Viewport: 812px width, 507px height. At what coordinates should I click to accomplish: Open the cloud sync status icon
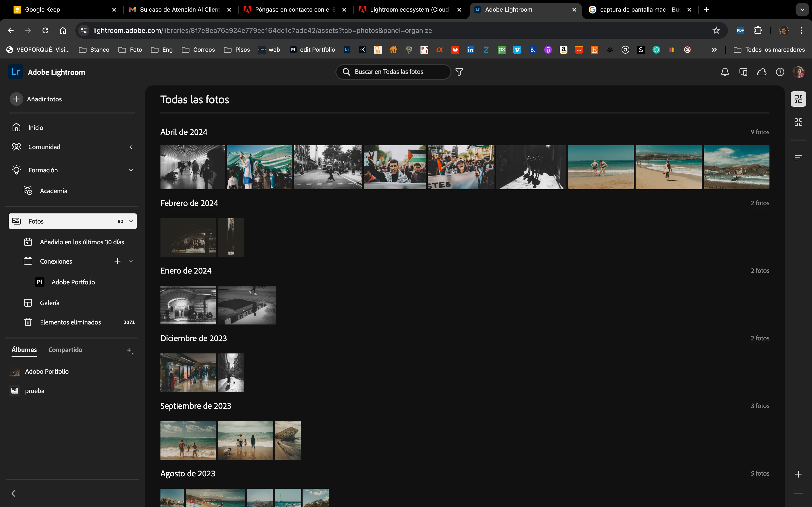(762, 72)
